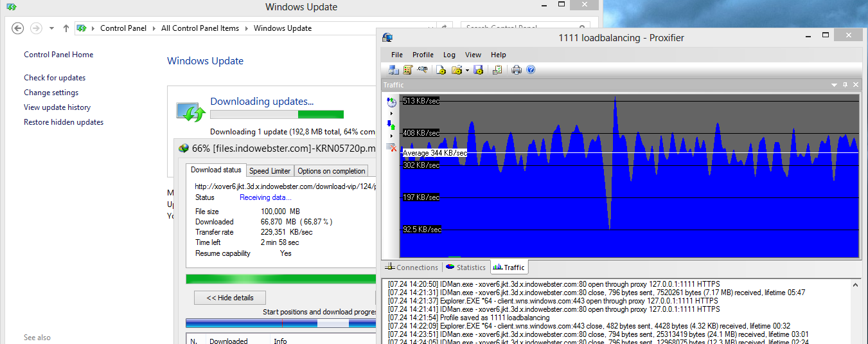Screen dimensions: 868x344
Task: Open the Help menu in Proxifier
Action: pyautogui.click(x=499, y=55)
